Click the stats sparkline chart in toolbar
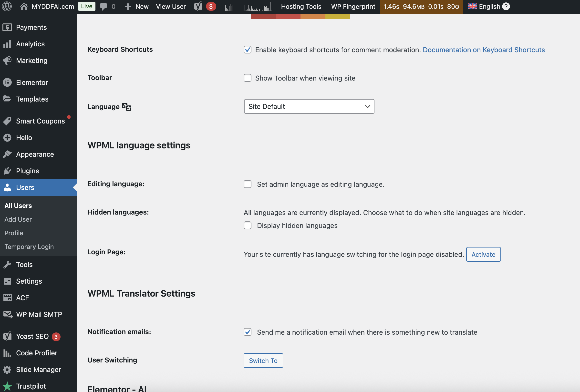The width and height of the screenshot is (580, 392). pyautogui.click(x=248, y=7)
